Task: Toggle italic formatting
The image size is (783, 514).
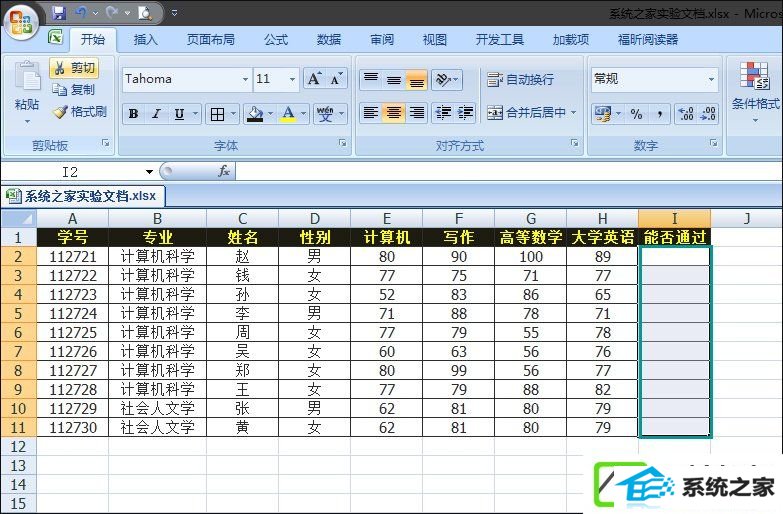Action: click(x=156, y=114)
